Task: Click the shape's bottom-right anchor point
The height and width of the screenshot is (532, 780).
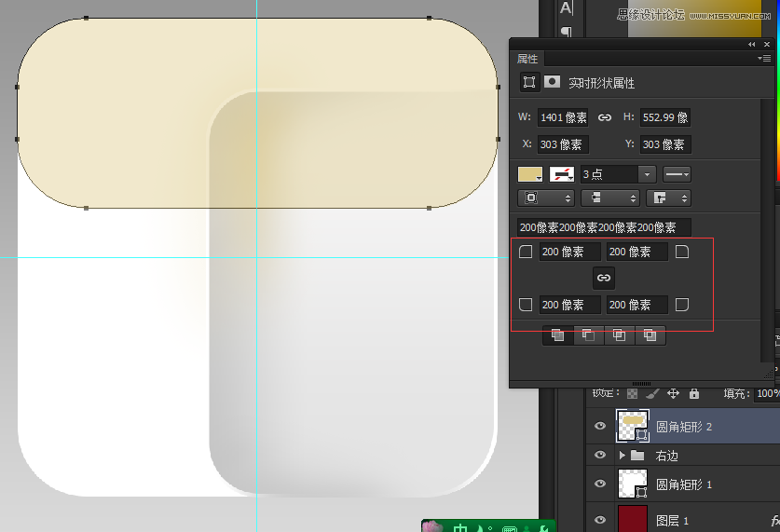Action: point(429,208)
